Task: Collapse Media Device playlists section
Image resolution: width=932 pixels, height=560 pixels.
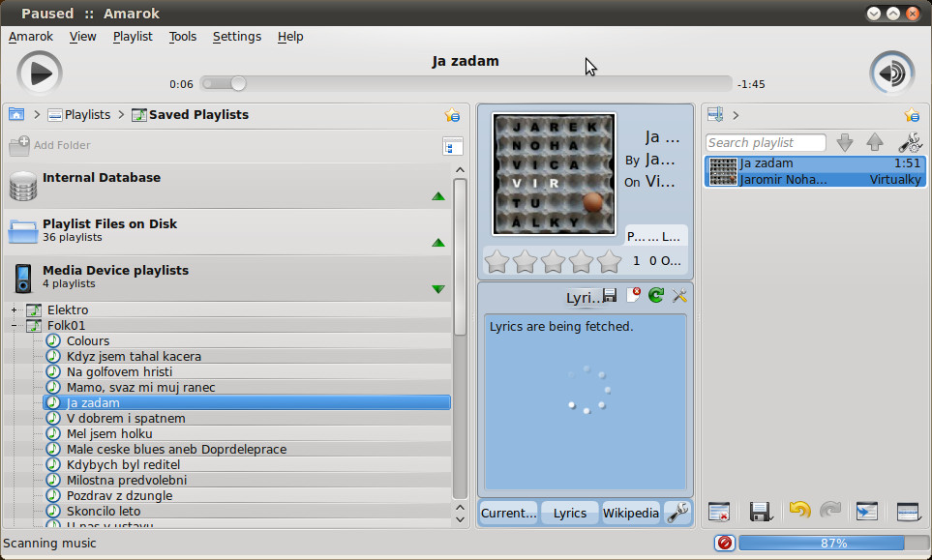Action: pyautogui.click(x=438, y=289)
